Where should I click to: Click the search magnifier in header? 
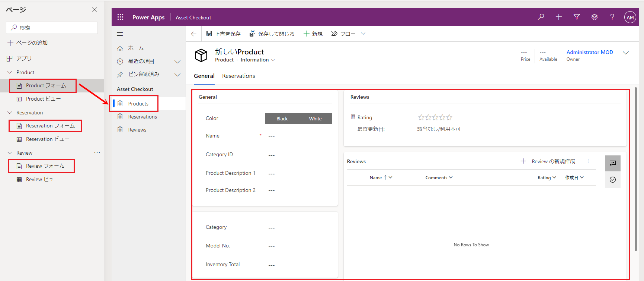click(x=541, y=17)
